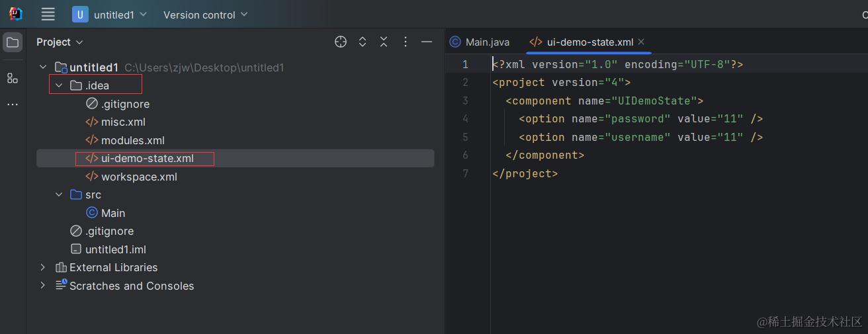Click misc.xml file type icon
Viewport: 868px width, 334px height.
92,122
